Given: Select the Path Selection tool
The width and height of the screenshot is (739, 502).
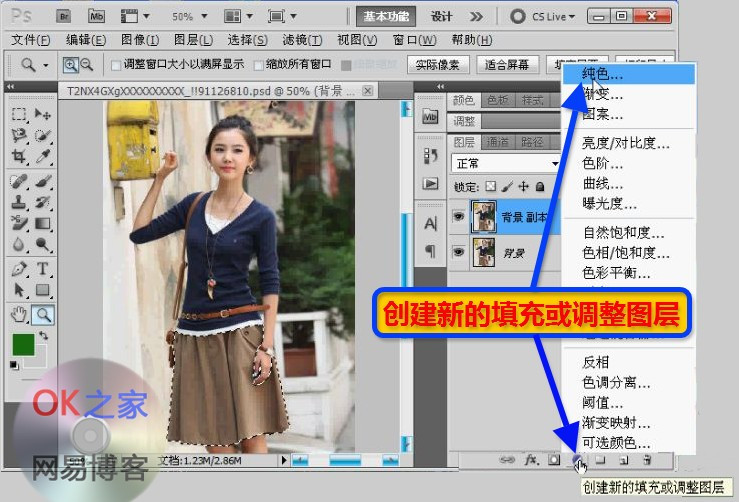Looking at the screenshot, I should pyautogui.click(x=18, y=289).
